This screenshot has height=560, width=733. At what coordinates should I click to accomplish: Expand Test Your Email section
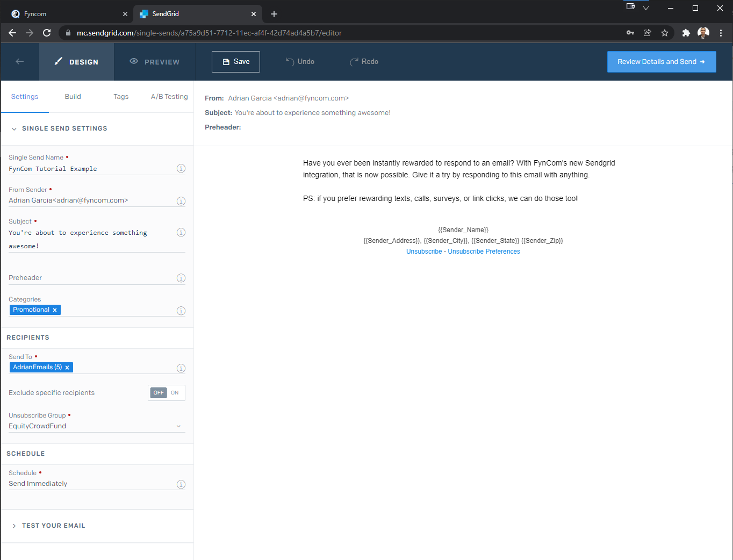pos(48,526)
